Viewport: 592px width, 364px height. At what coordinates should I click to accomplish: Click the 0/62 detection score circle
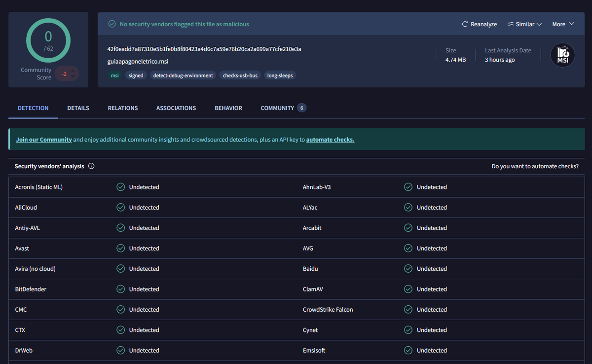tap(48, 41)
